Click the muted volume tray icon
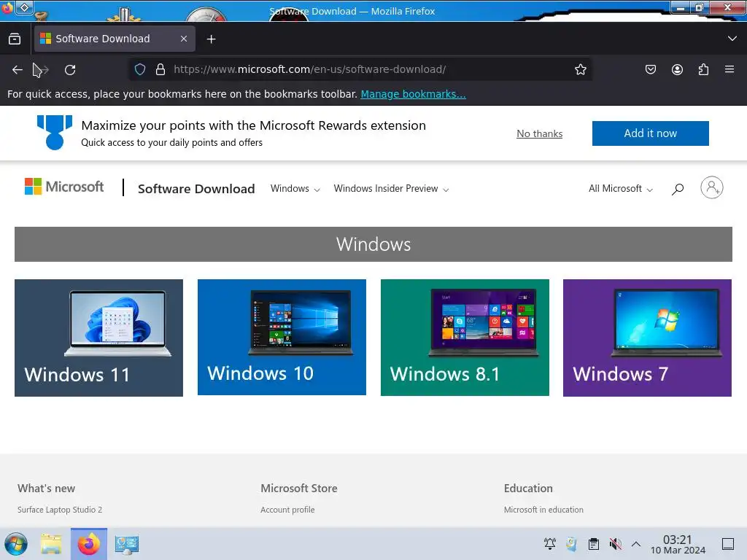 tap(616, 543)
